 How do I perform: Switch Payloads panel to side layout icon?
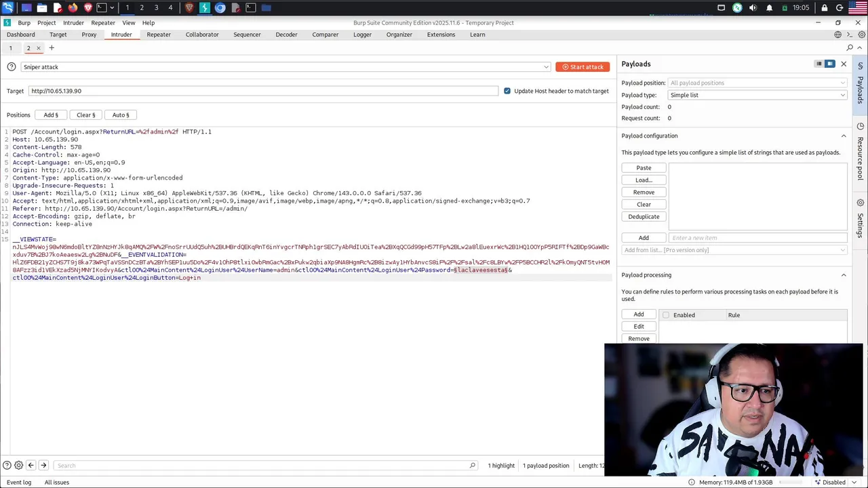(829, 64)
